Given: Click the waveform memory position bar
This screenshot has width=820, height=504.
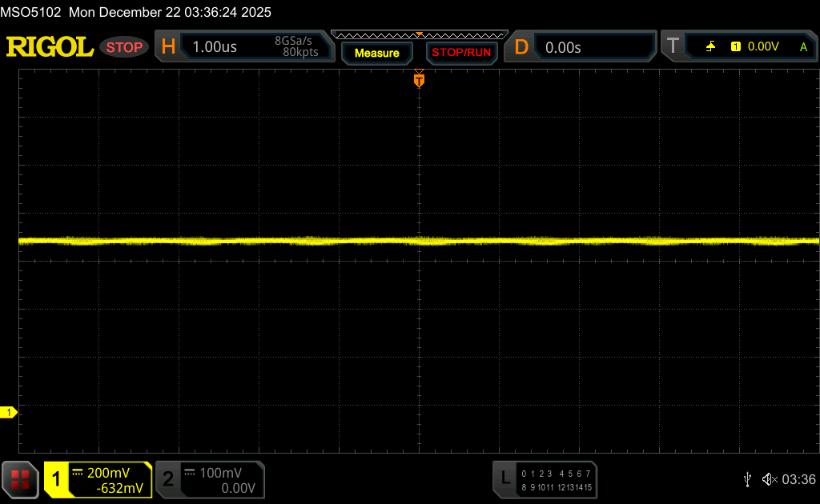Looking at the screenshot, I should pos(419,34).
